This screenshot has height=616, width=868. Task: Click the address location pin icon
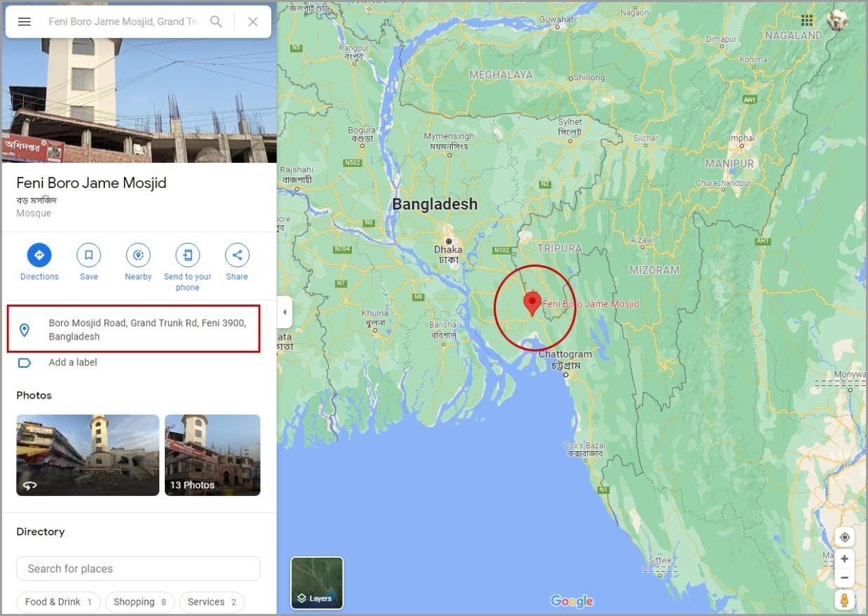pyautogui.click(x=25, y=330)
